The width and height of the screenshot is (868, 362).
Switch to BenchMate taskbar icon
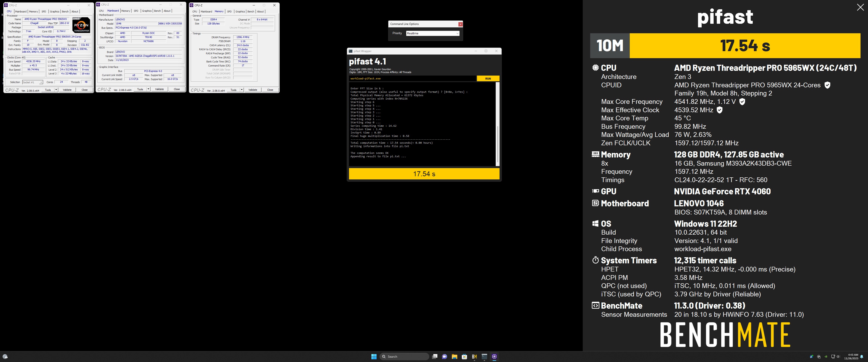[x=474, y=357]
